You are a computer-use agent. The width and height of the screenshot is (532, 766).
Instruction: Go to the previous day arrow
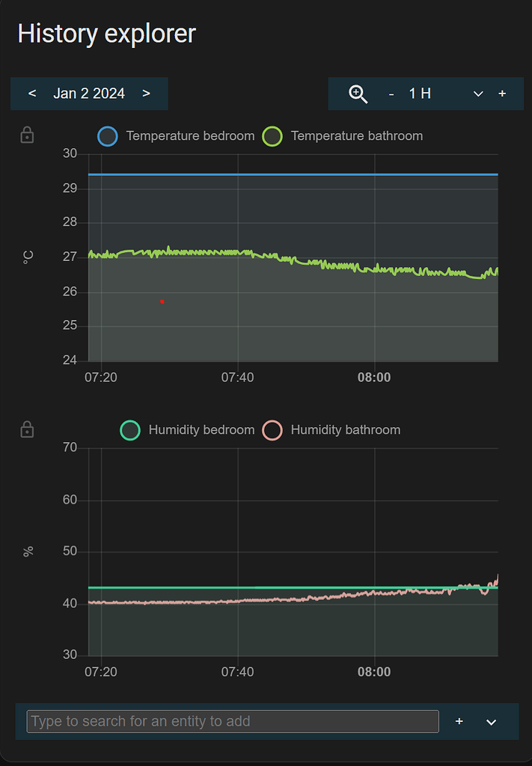tap(32, 94)
